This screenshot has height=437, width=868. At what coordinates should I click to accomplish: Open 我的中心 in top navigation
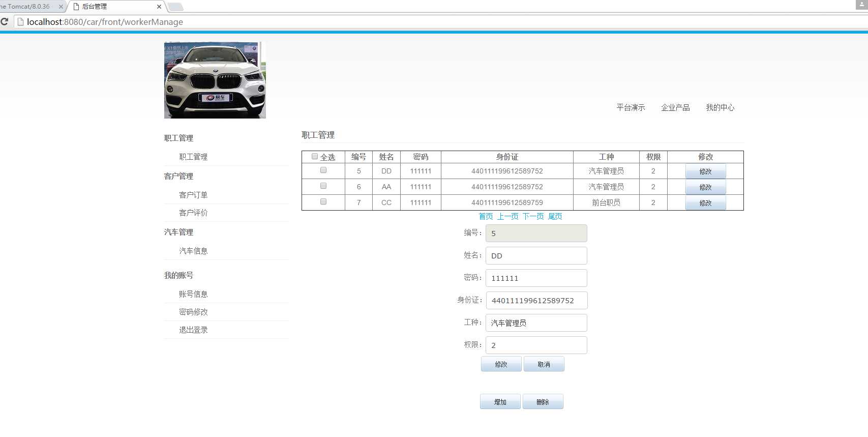point(720,107)
